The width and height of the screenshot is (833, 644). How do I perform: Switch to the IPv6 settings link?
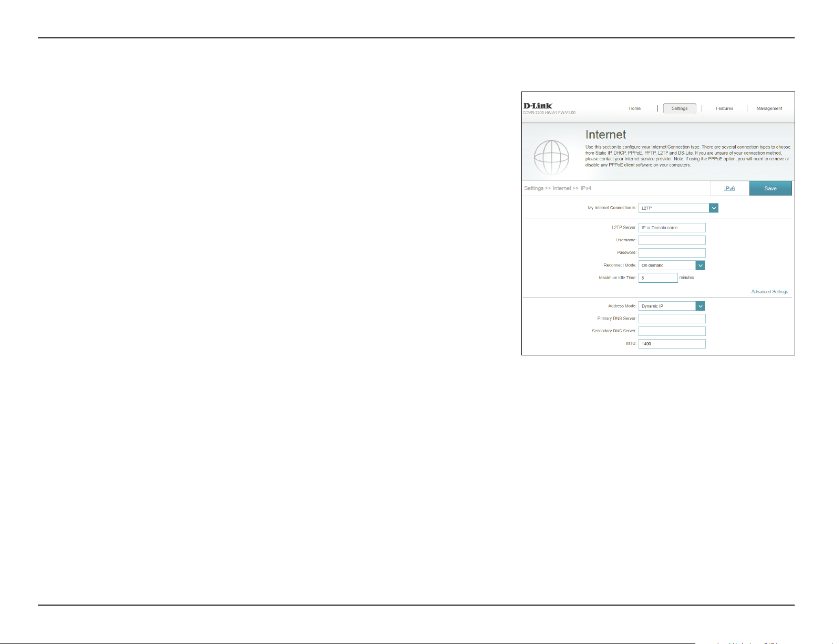pos(729,188)
